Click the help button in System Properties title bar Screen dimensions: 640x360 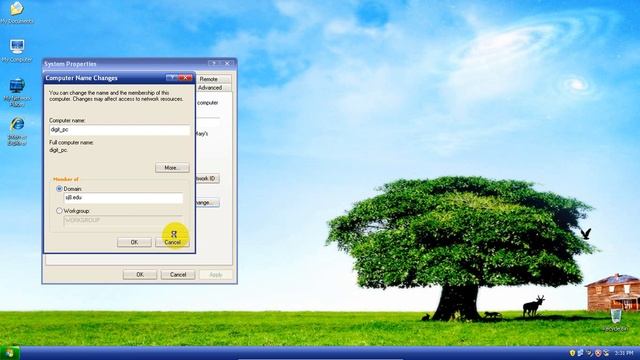213,63
